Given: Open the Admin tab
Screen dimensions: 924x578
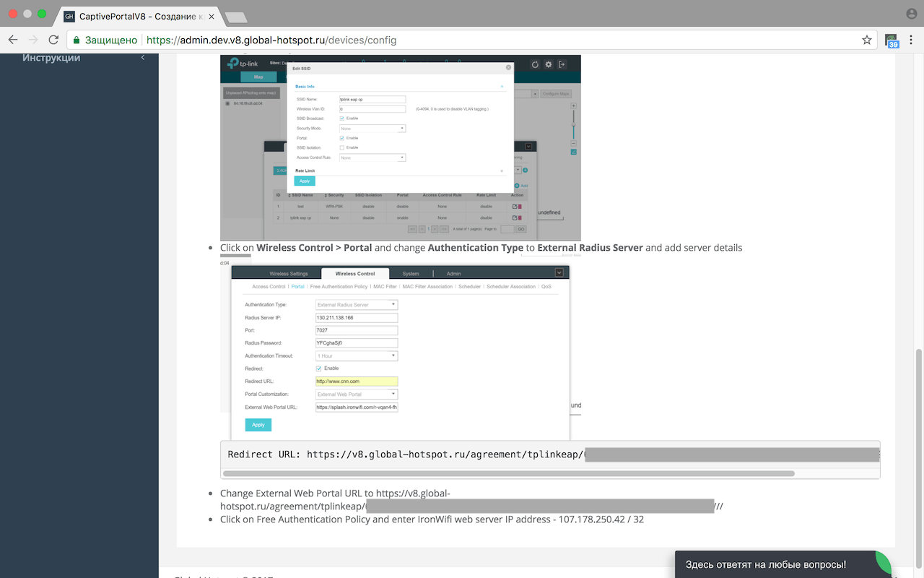Looking at the screenshot, I should click(x=454, y=274).
